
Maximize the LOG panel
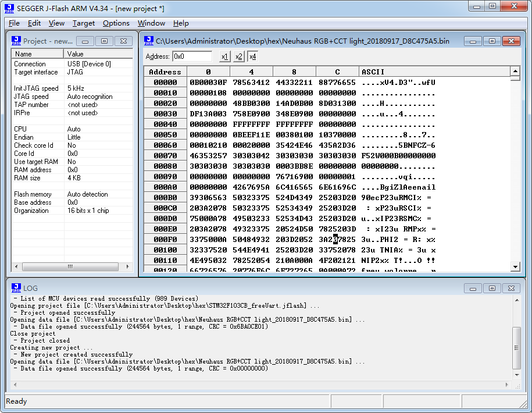point(492,288)
